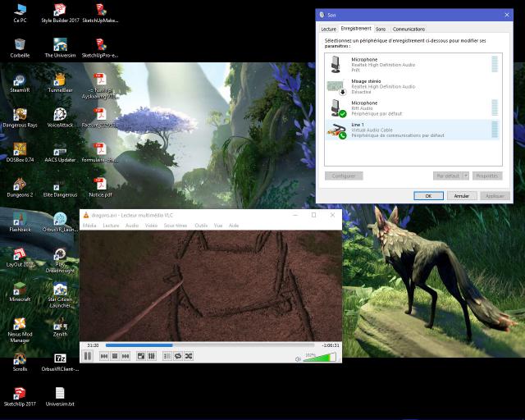Open the Vidéo menu in VLC
The width and height of the screenshot is (525, 420).
point(151,226)
